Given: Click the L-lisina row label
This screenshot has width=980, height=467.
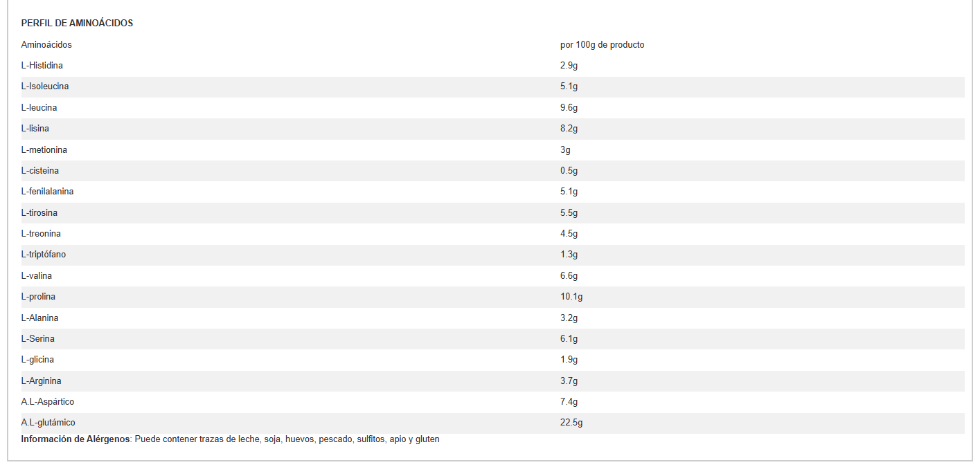Looking at the screenshot, I should click(35, 129).
